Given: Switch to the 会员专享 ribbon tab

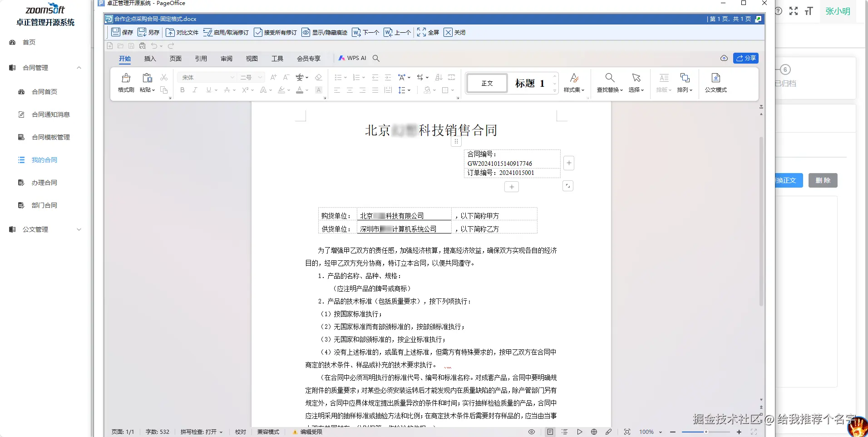Looking at the screenshot, I should click(x=309, y=59).
